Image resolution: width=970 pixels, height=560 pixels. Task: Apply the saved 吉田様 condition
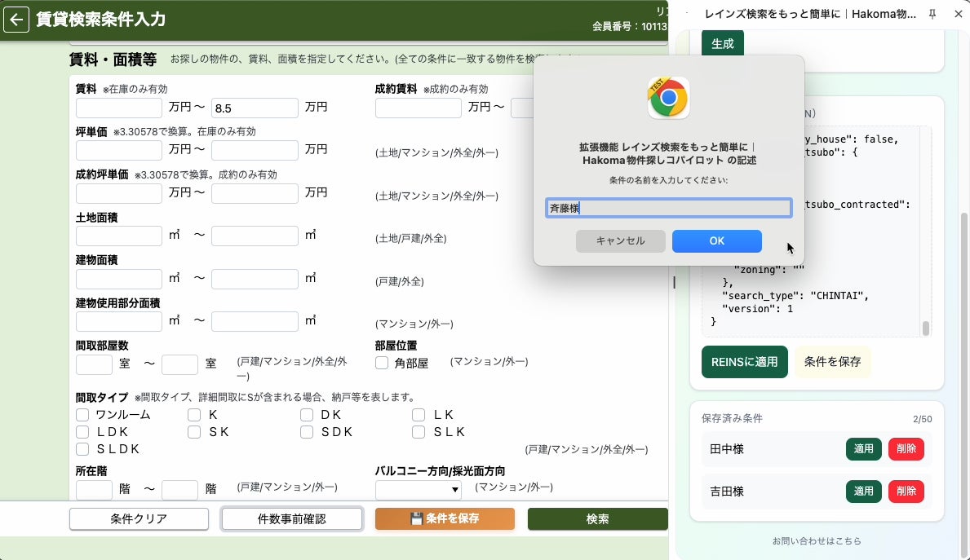[863, 491]
